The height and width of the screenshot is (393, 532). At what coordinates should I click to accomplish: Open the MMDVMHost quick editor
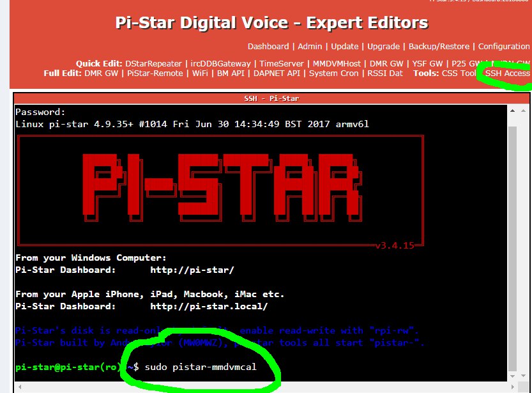337,63
